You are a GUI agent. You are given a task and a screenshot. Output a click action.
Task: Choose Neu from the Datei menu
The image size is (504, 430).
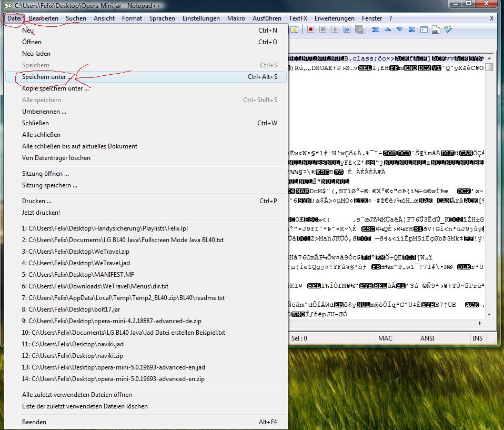point(146,30)
